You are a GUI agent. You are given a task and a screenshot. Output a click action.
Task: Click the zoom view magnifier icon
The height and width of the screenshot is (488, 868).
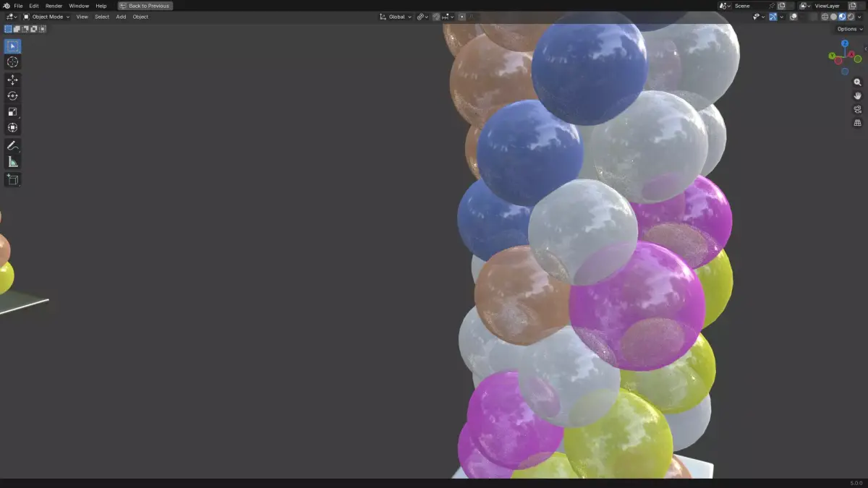point(858,82)
